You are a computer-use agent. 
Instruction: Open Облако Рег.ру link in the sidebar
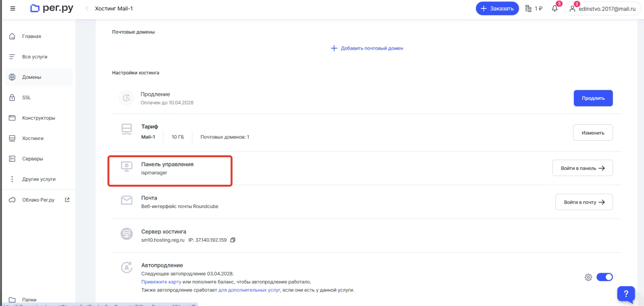click(x=38, y=200)
